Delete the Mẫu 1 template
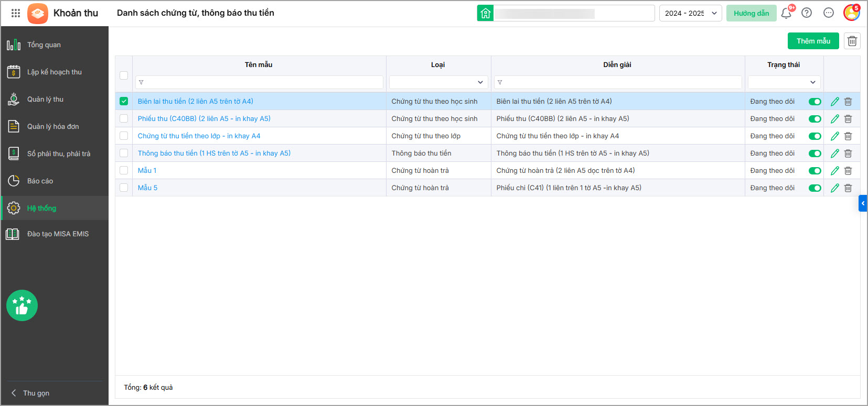Screen dimensions: 868x406 tap(848, 171)
